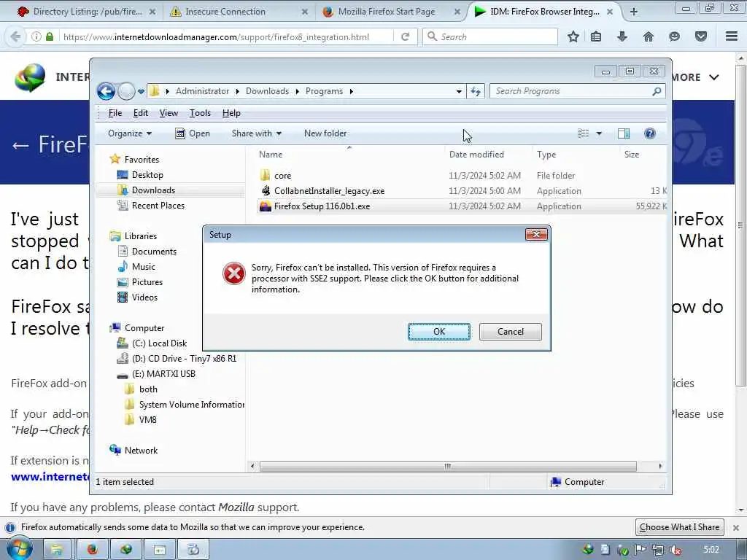The width and height of the screenshot is (747, 560).
Task: Click the Choose What I Share button
Action: [x=679, y=527]
